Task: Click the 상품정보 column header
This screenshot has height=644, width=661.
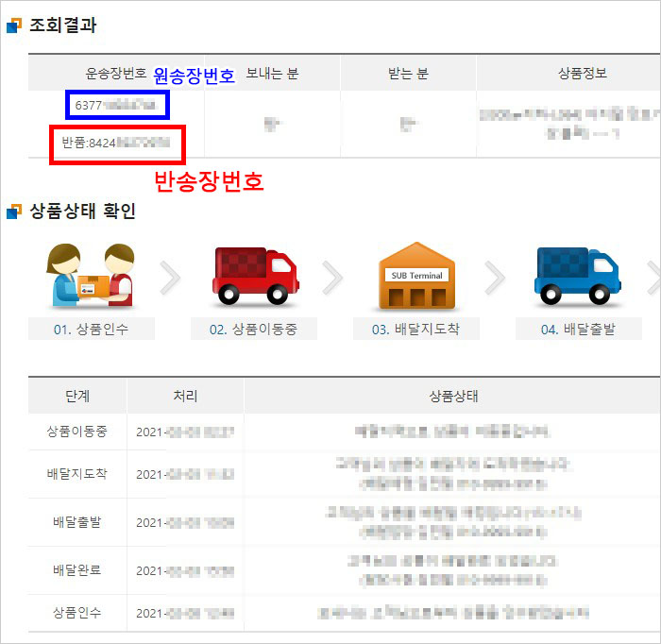Action: (568, 74)
